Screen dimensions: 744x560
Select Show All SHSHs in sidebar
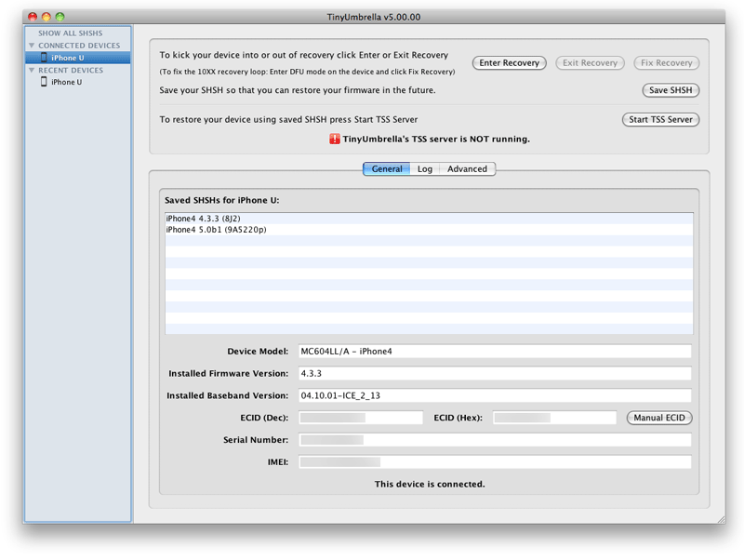[x=70, y=33]
